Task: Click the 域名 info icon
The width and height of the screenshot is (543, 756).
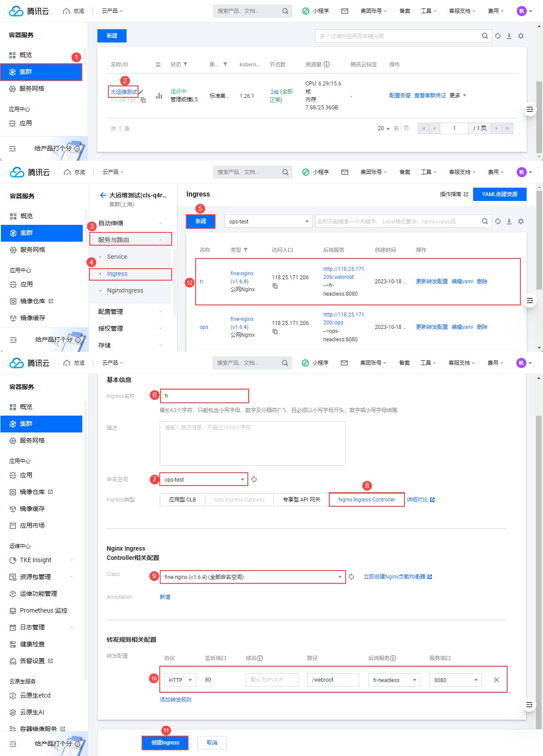Action: coord(260,658)
